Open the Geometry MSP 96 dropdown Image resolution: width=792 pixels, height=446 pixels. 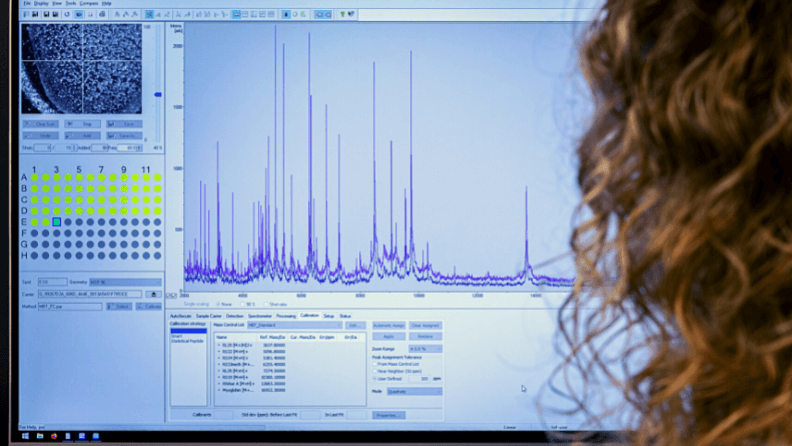tap(125, 282)
